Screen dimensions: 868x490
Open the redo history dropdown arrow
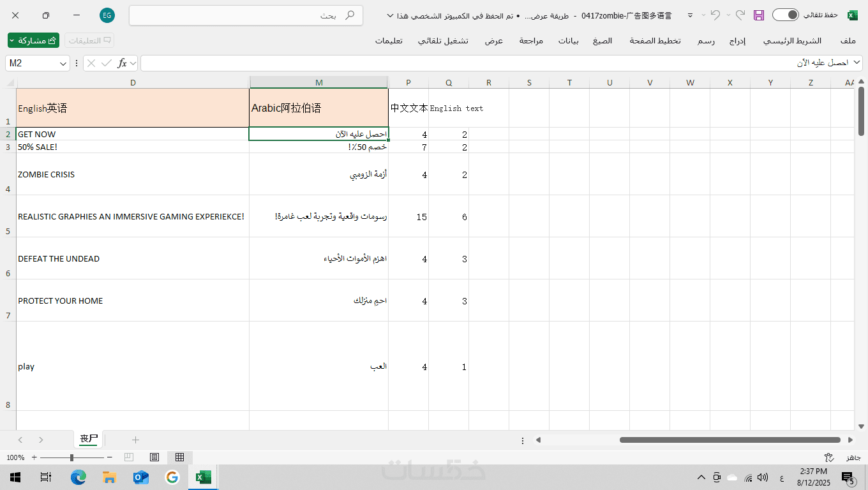coord(729,15)
